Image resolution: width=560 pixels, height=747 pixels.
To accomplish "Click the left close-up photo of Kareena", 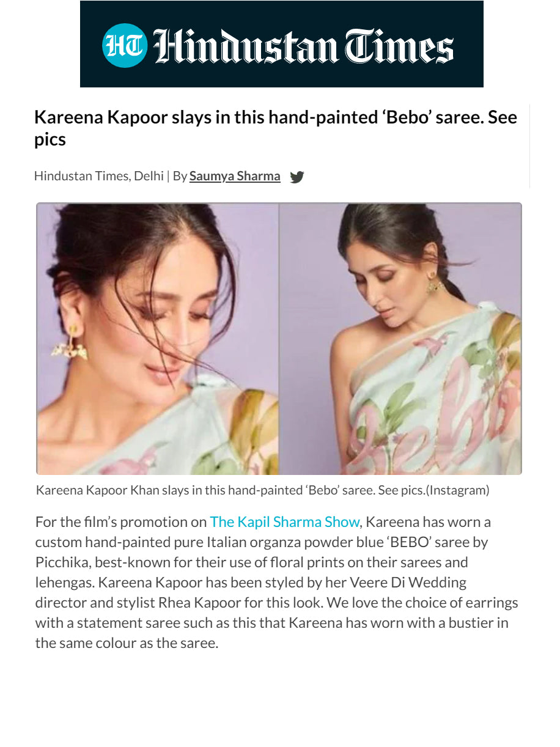I will click(x=158, y=339).
